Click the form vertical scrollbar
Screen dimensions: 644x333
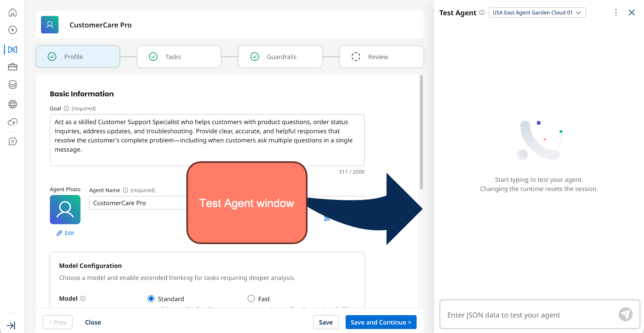[421, 132]
